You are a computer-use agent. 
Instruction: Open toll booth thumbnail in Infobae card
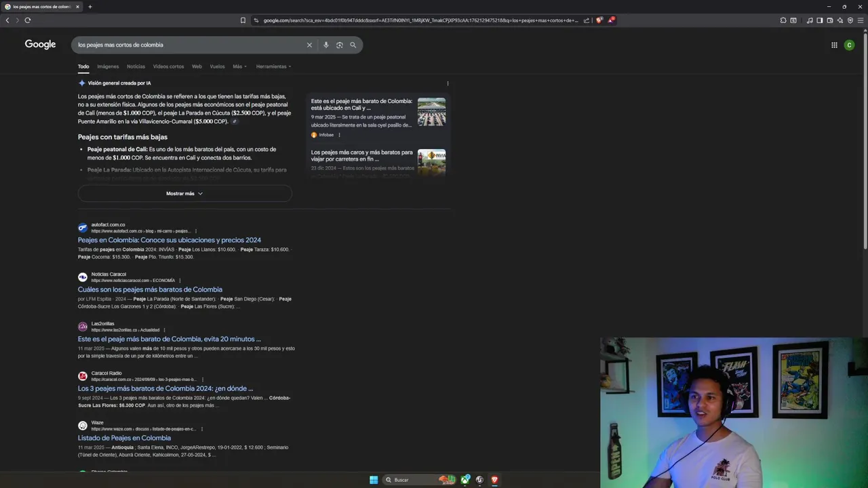431,112
